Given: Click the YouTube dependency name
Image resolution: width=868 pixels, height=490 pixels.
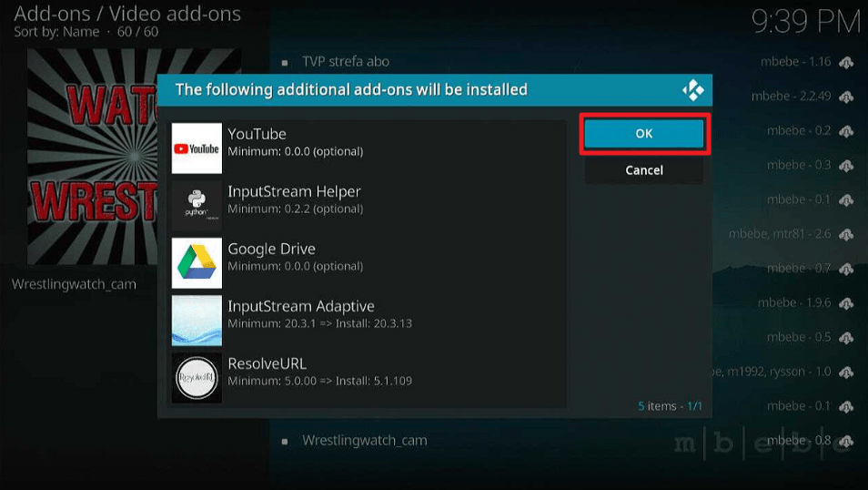Looking at the screenshot, I should coord(257,134).
